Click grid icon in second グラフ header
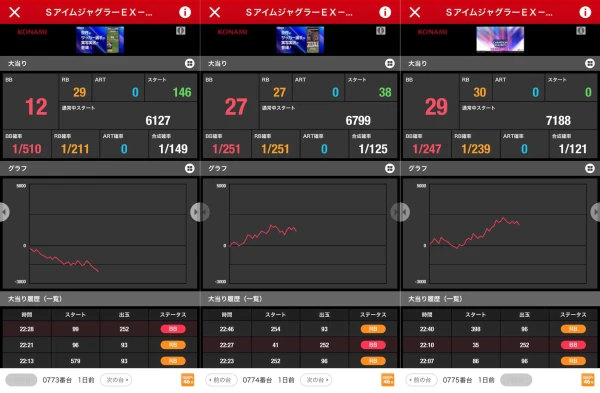Screen dimensions: 600x393 [390, 168]
